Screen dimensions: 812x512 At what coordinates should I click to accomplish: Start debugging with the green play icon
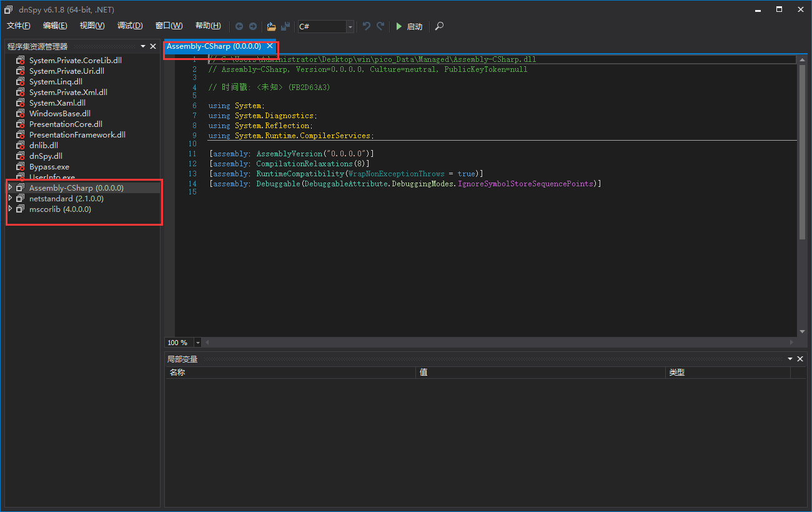tap(399, 26)
